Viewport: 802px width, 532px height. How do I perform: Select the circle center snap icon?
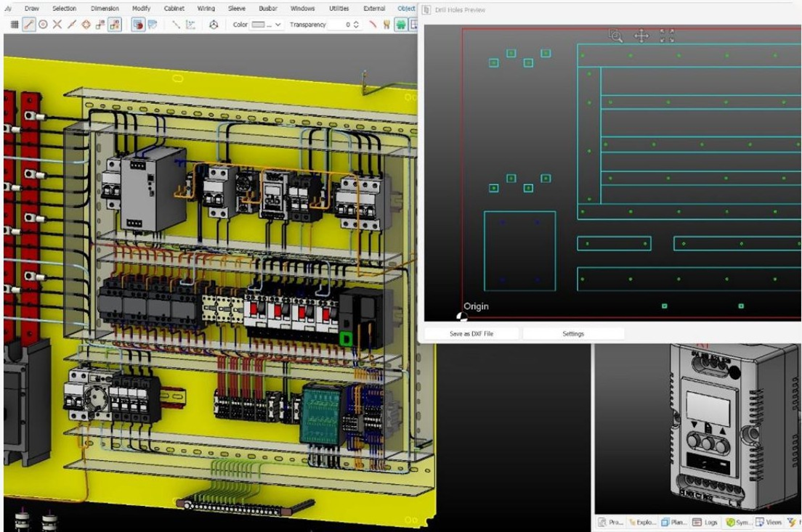pyautogui.click(x=43, y=24)
